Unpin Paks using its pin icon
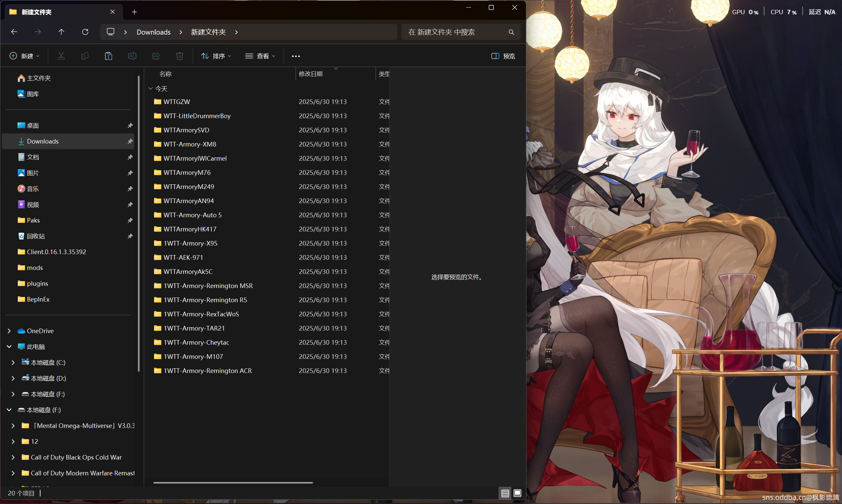Screen dimensions: 842x504 130,221
